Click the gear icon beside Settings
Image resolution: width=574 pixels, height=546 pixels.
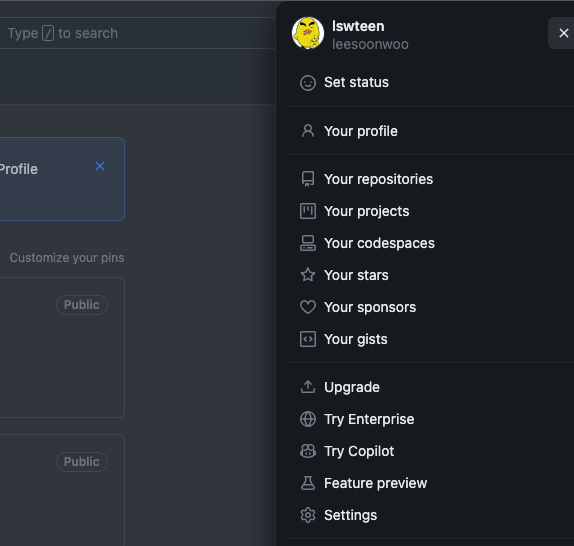(308, 515)
